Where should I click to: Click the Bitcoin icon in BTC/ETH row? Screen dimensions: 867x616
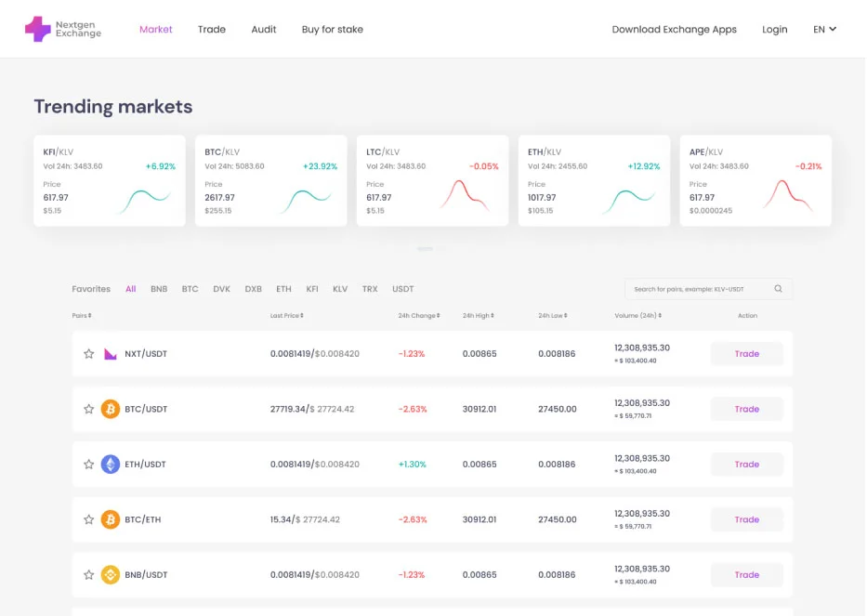tap(111, 519)
